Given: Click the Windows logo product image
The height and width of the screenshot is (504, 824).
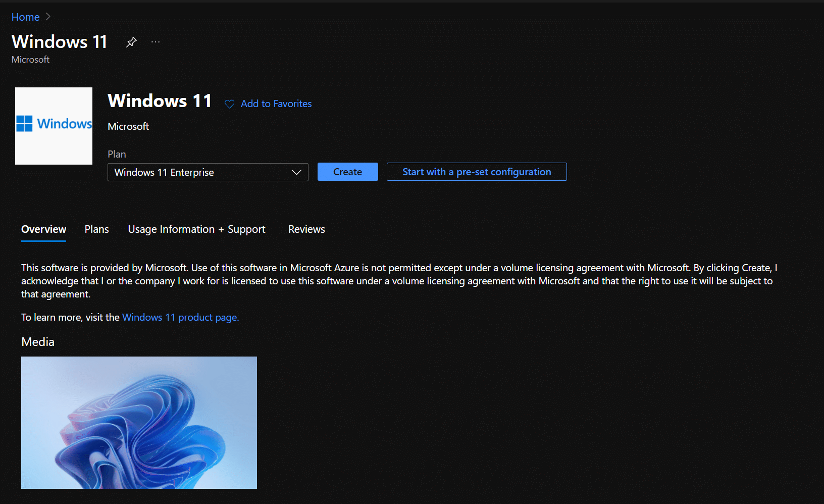Looking at the screenshot, I should point(54,126).
